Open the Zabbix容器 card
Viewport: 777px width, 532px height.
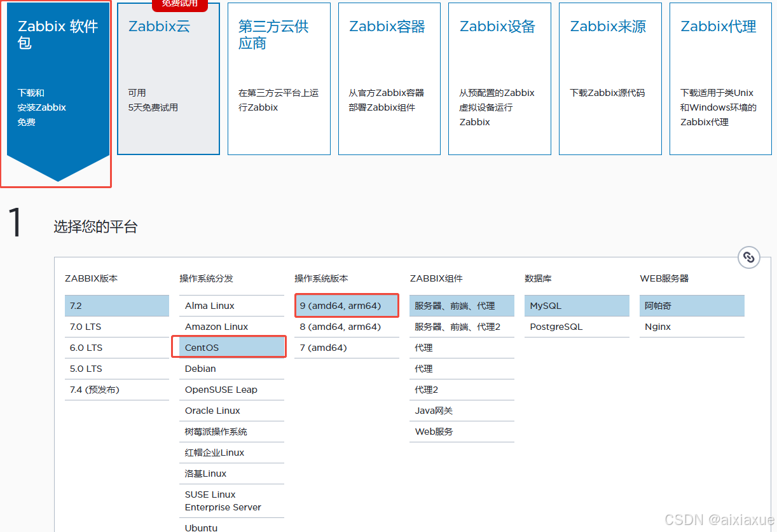pos(389,79)
